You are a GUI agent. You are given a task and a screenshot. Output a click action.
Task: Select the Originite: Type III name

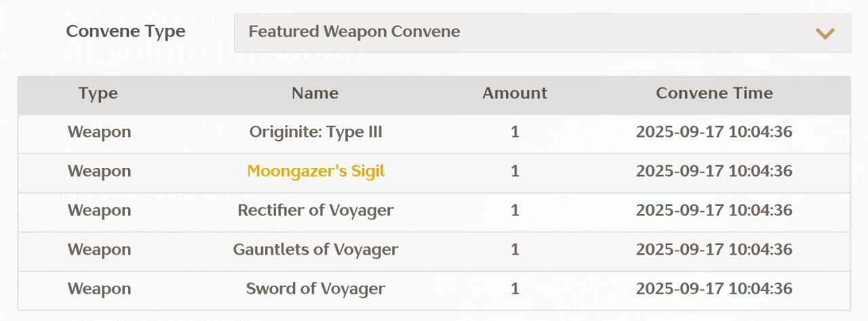(x=315, y=132)
